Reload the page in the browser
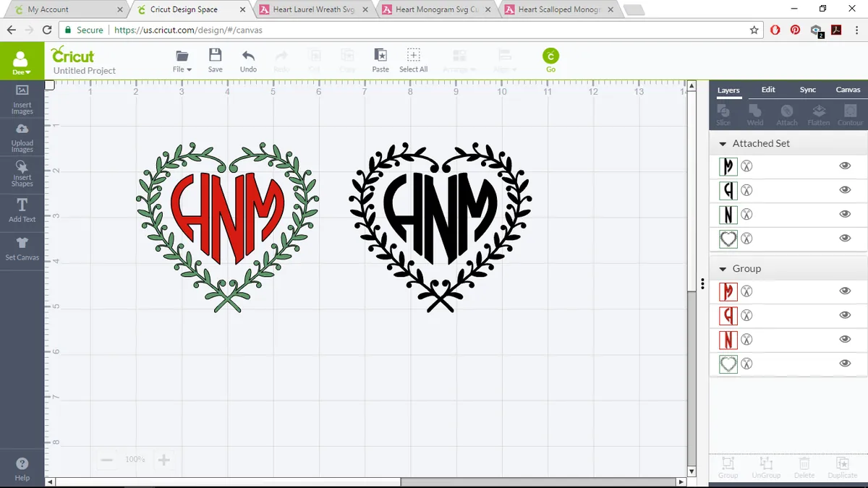This screenshot has height=488, width=868. [x=47, y=30]
